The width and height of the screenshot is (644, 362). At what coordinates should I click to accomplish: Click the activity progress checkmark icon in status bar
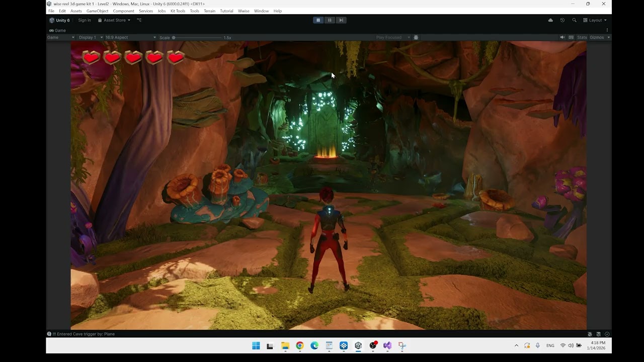(607, 334)
